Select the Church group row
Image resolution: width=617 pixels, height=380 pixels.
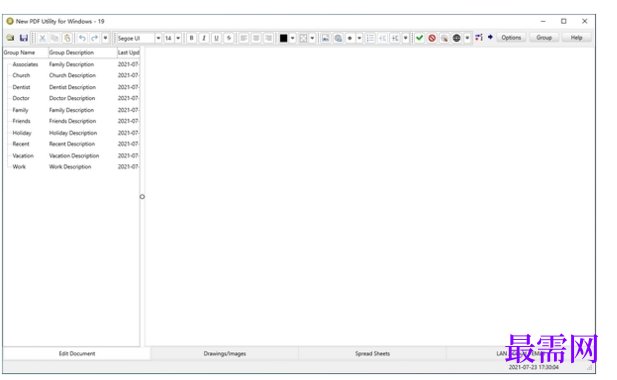(71, 75)
